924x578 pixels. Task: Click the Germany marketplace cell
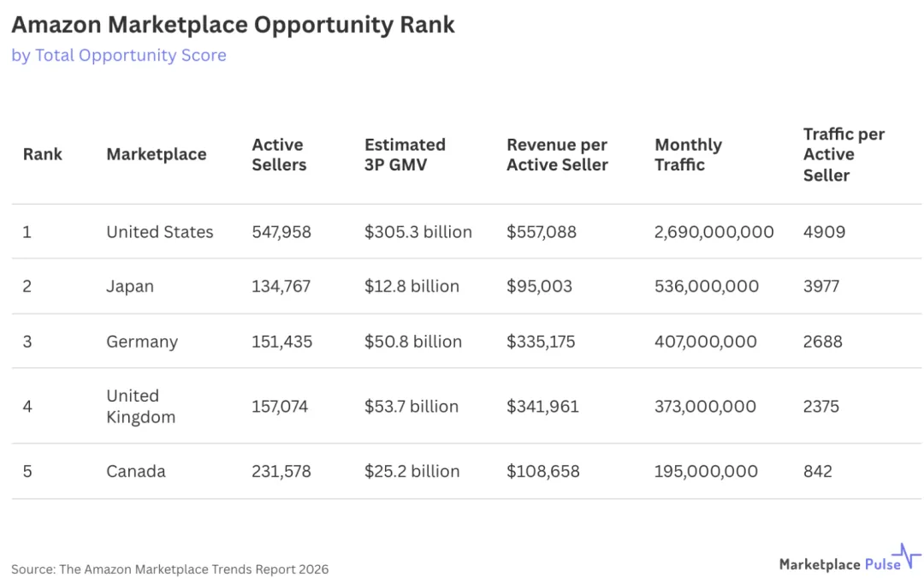pos(142,341)
